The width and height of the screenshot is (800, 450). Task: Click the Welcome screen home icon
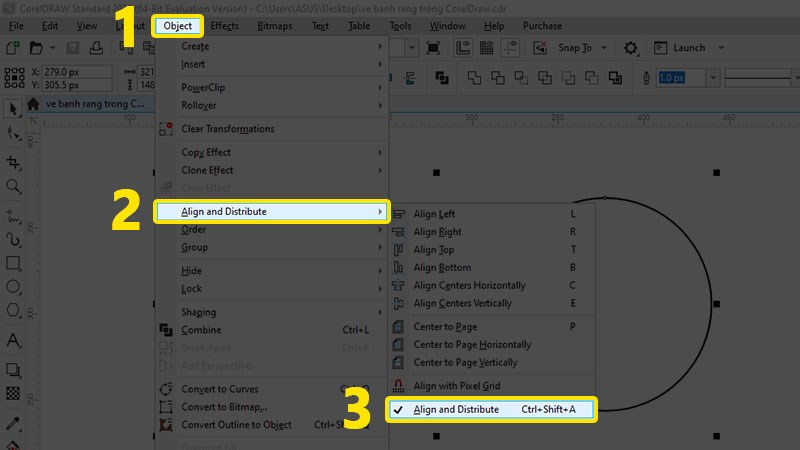click(x=33, y=104)
